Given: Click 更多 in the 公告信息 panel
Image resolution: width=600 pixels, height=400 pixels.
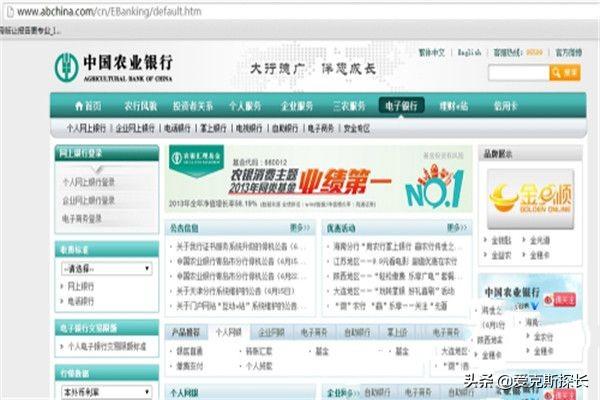Looking at the screenshot, I should 300,228.
